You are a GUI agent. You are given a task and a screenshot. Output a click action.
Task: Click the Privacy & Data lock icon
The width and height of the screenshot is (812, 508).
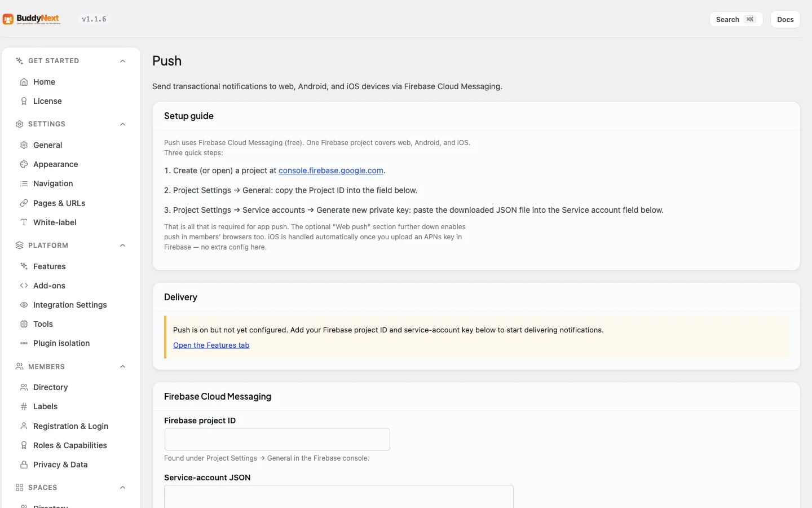24,465
